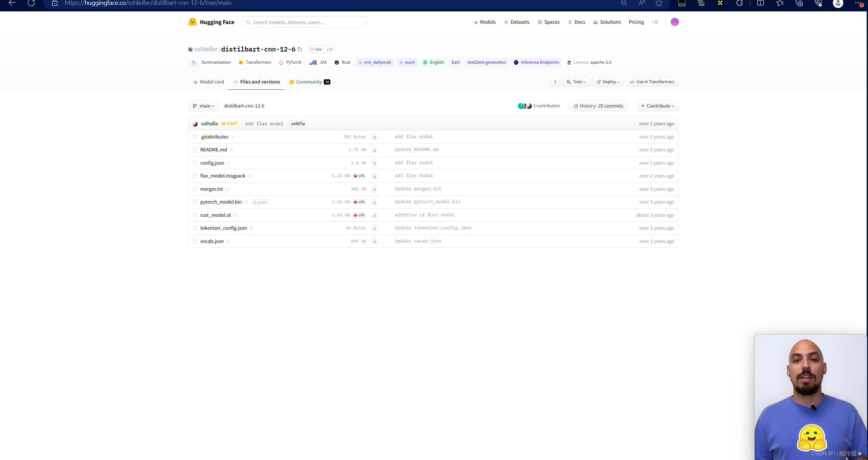Click pickle badge on pytorch_model.bin
The height and width of the screenshot is (460, 868).
tap(260, 202)
